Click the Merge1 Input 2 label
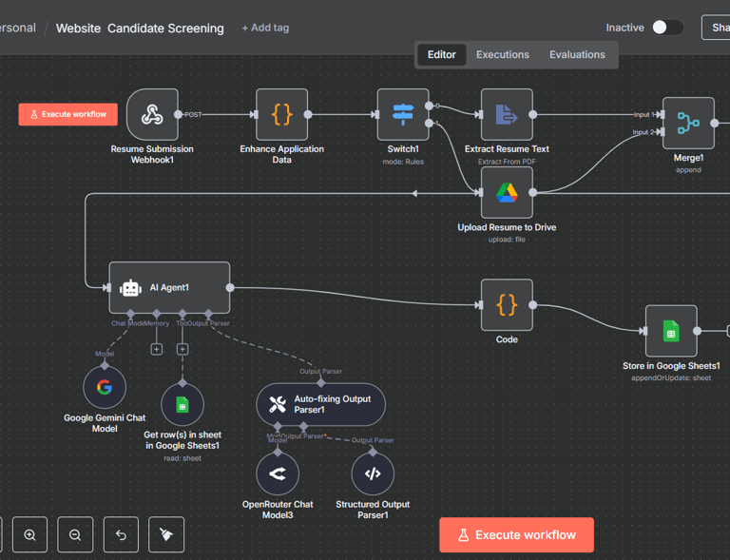Screen dimensions: 730x560 coord(644,132)
